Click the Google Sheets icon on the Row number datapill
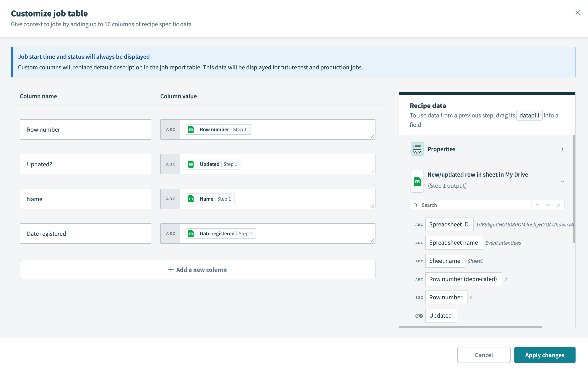The width and height of the screenshot is (588, 371). click(x=191, y=129)
